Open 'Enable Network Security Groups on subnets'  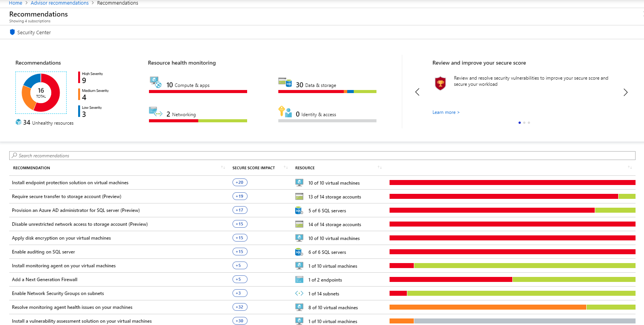(x=58, y=293)
